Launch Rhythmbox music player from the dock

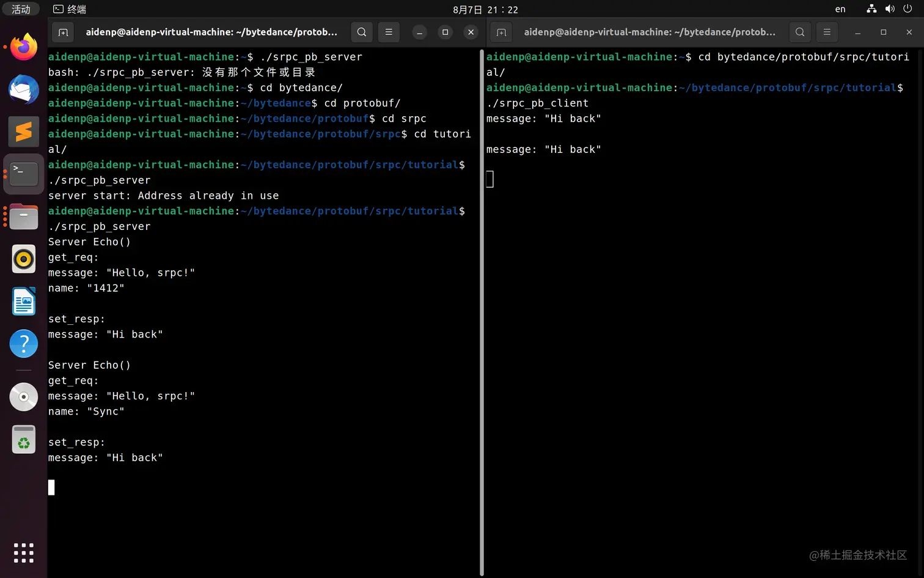click(24, 259)
